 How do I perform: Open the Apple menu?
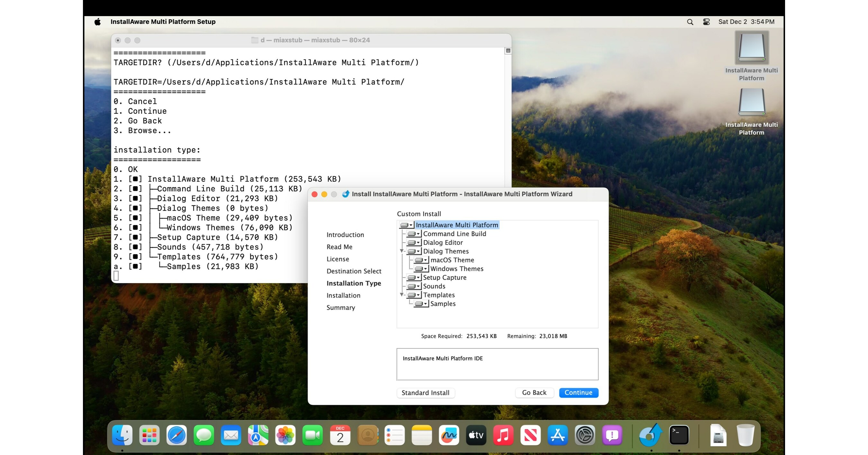[x=97, y=21]
